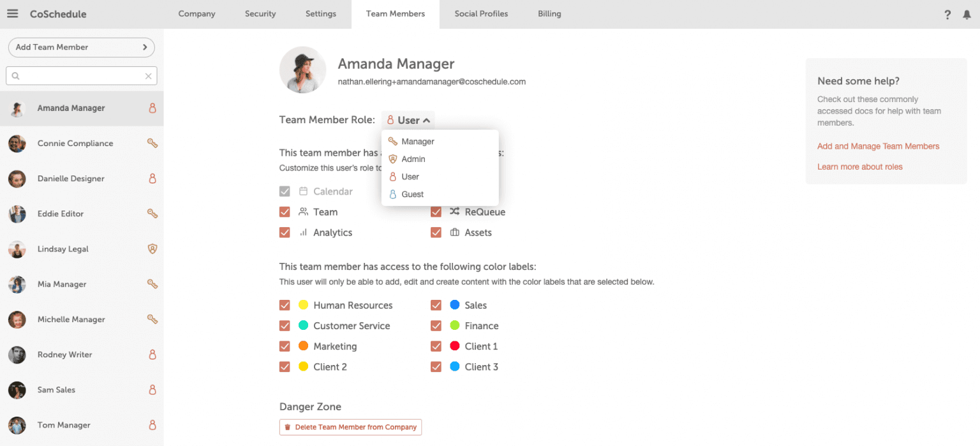Click the red Client 1 color dot
Image resolution: width=980 pixels, height=446 pixels.
[x=454, y=346]
